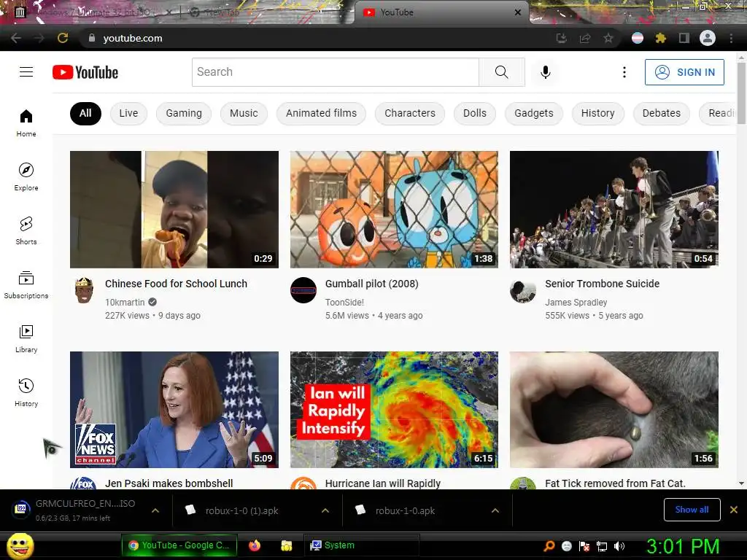This screenshot has height=560, width=747.
Task: Open Fat Tick removed from Fat Cat title
Action: [615, 483]
